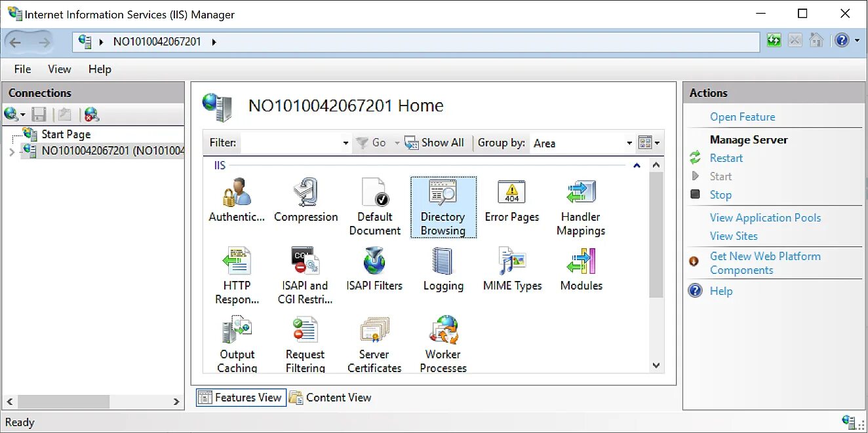Click the Go filter button

pos(372,143)
